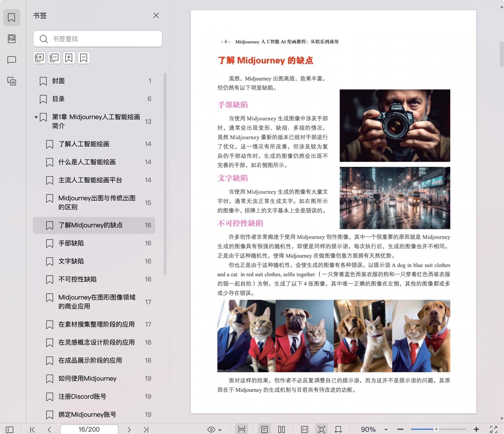Expand all bookmarks icon

[x=39, y=58]
